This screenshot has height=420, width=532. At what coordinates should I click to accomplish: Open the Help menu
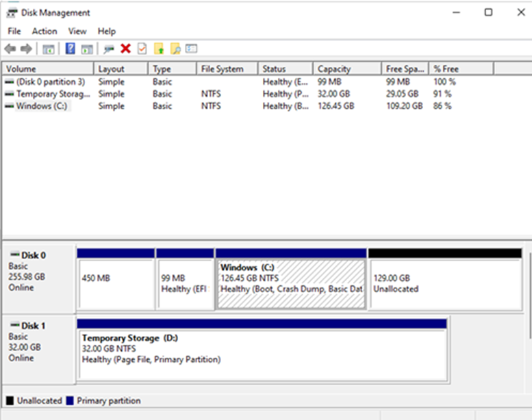click(107, 31)
